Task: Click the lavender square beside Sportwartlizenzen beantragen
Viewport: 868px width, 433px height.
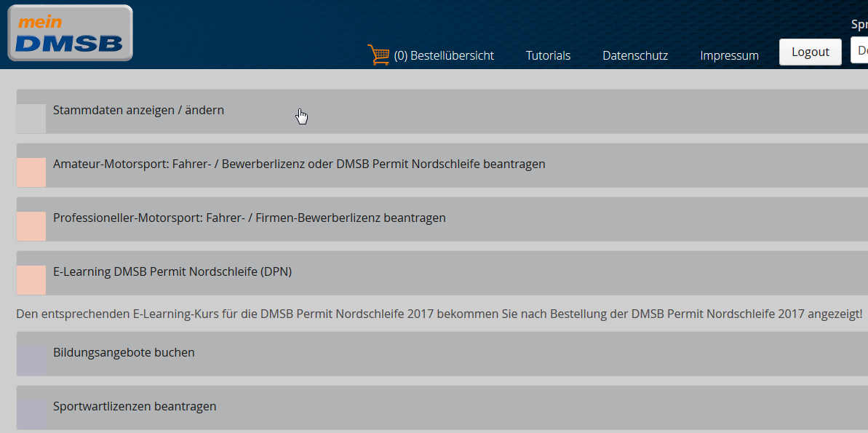Action: pyautogui.click(x=31, y=413)
